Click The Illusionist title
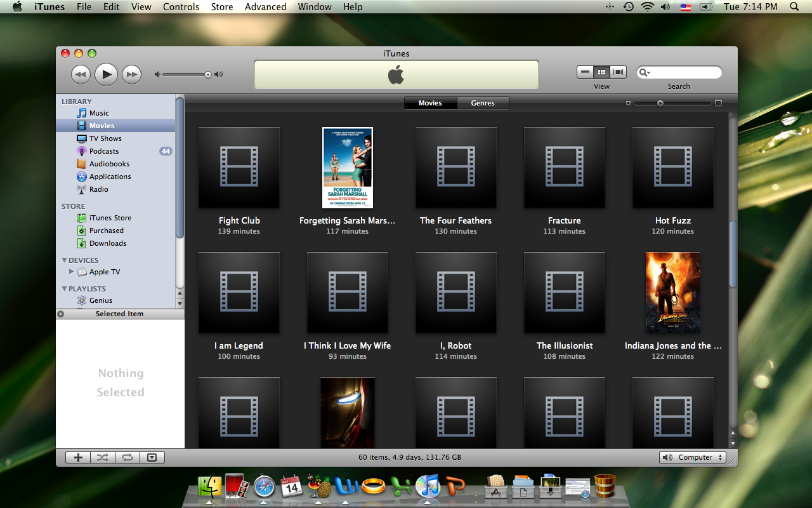The height and width of the screenshot is (508, 812). 565,345
